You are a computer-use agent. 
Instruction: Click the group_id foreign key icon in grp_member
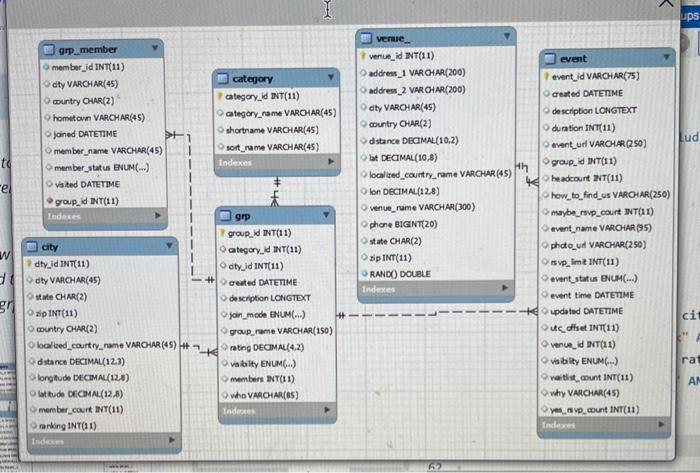(50, 201)
